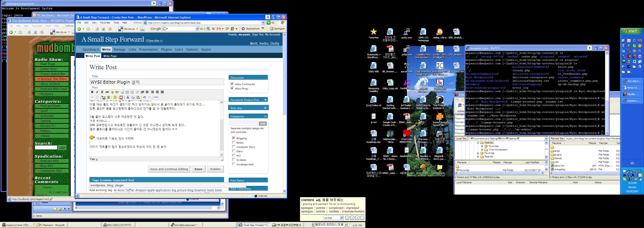Select ipscan.exe desktop icon
The image size is (644, 228).
406,68
